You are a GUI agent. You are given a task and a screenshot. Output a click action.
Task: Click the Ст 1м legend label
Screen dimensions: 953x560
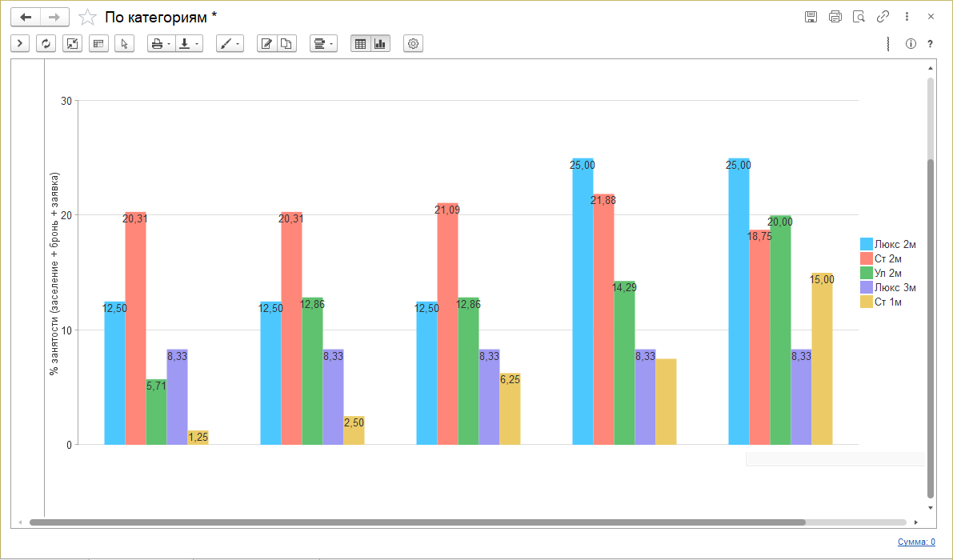point(888,302)
